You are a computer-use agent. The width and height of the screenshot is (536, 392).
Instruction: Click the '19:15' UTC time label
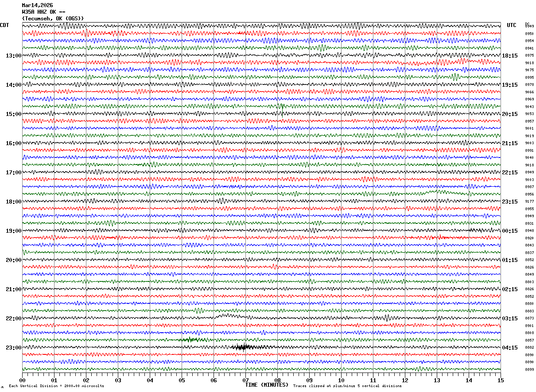509,85
